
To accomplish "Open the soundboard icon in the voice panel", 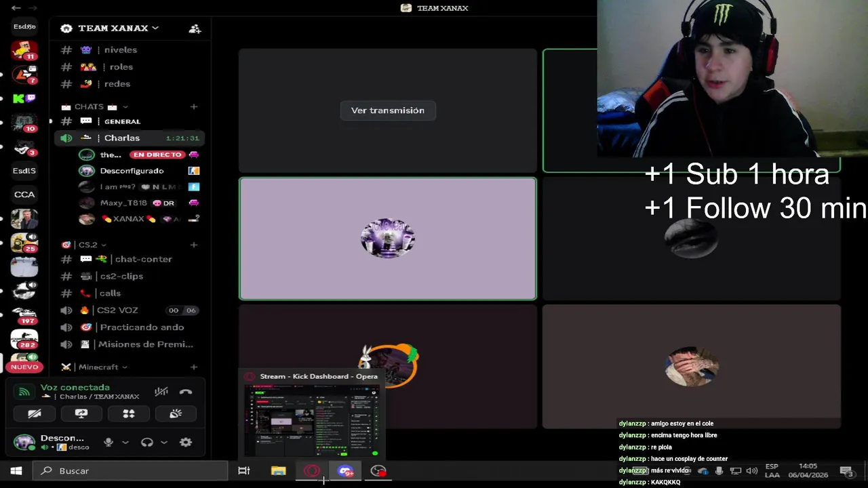I will pyautogui.click(x=176, y=413).
